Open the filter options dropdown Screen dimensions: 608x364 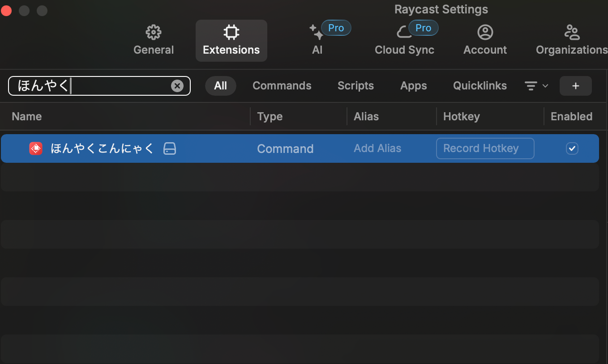(536, 86)
